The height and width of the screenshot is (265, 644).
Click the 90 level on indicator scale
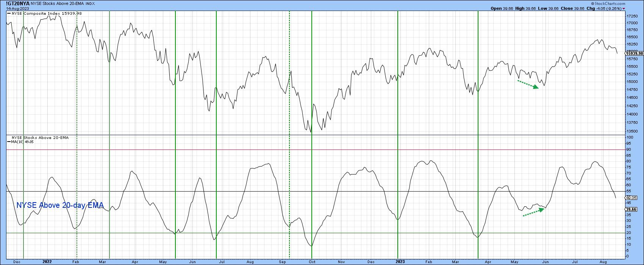pyautogui.click(x=628, y=150)
